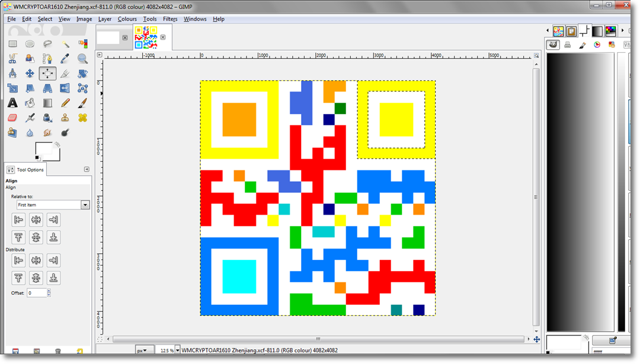
Task: Choose the Blend gradient tool in toolbox
Action: click(47, 103)
